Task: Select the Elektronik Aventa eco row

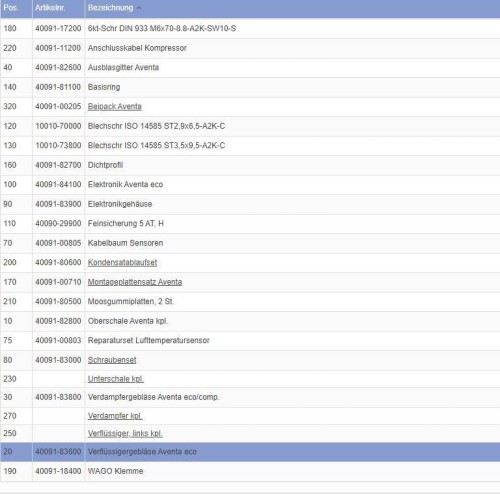Action: 250,185
